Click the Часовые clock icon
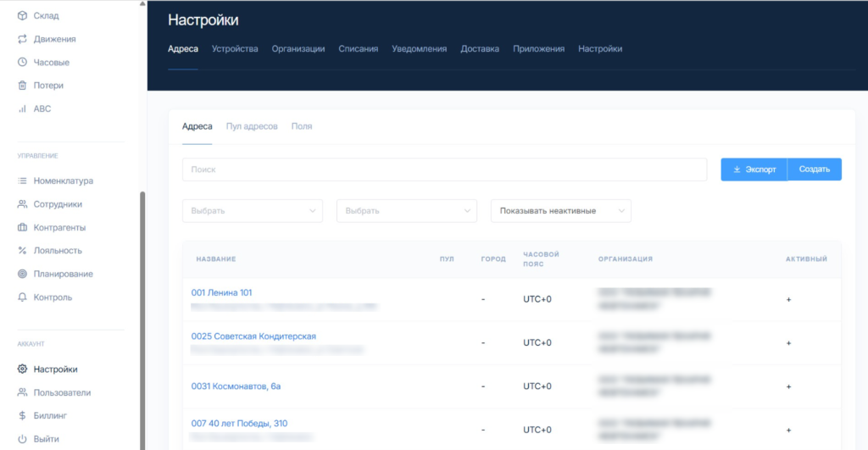 23,62
